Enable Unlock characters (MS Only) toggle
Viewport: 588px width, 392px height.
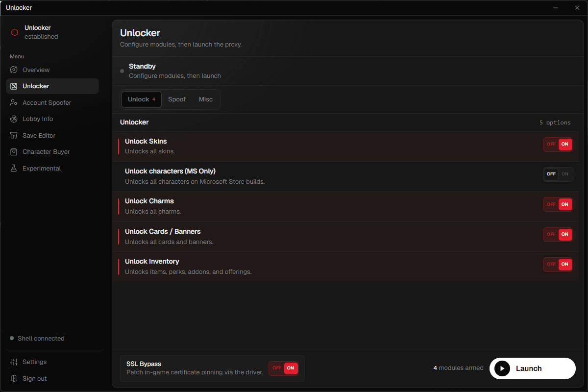pyautogui.click(x=558, y=174)
